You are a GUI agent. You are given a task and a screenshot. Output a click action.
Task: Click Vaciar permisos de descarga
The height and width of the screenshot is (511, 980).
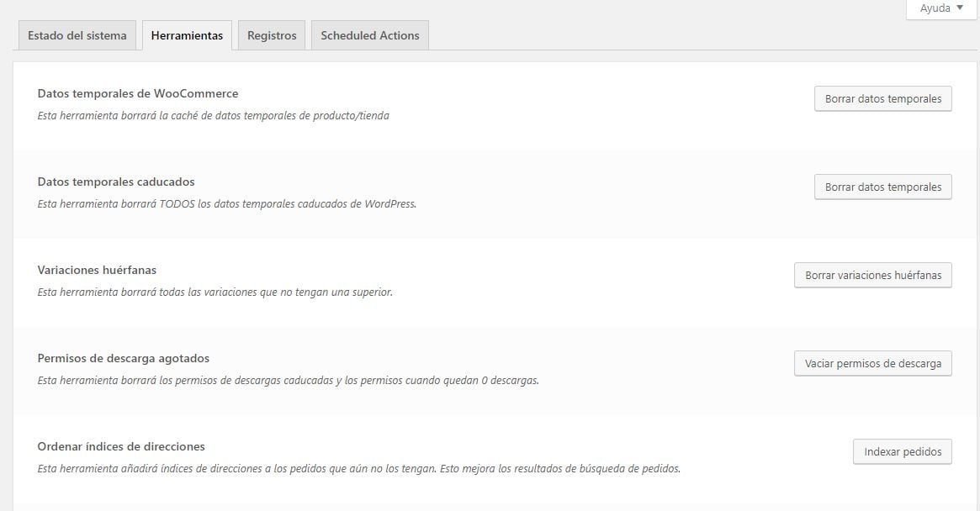tap(872, 363)
